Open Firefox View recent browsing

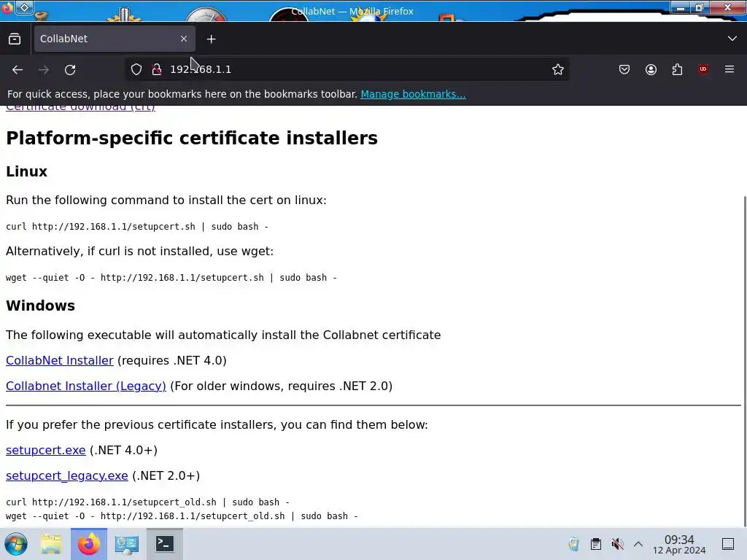[15, 39]
